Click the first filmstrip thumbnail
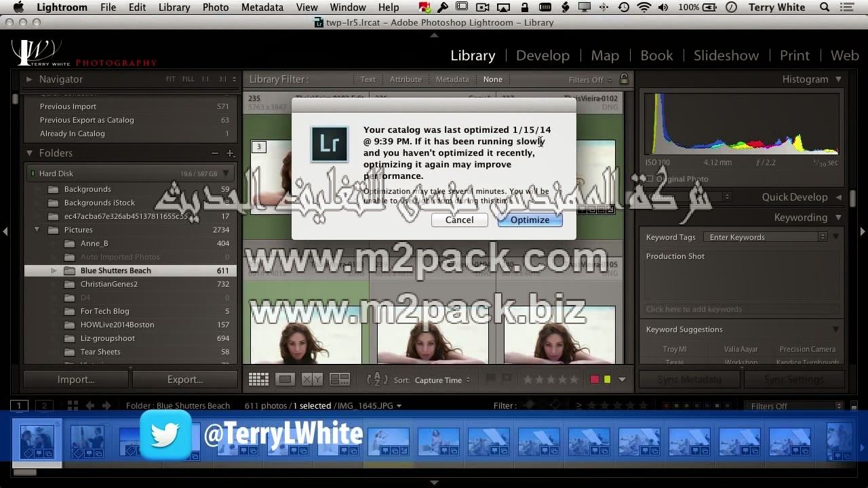 (37, 441)
